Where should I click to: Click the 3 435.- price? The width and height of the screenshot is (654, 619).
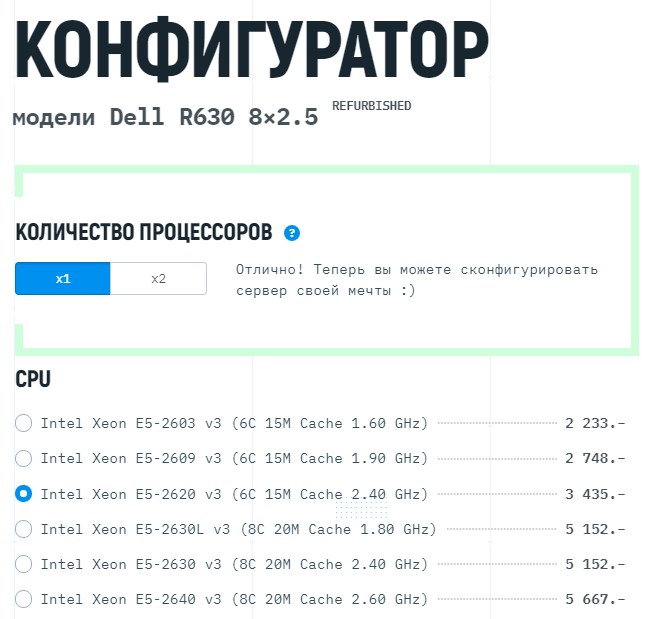coord(595,493)
